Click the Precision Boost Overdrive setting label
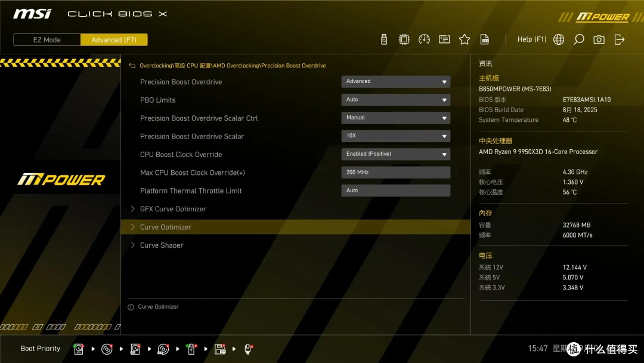Screen dimensions: 644x363 click(x=181, y=82)
